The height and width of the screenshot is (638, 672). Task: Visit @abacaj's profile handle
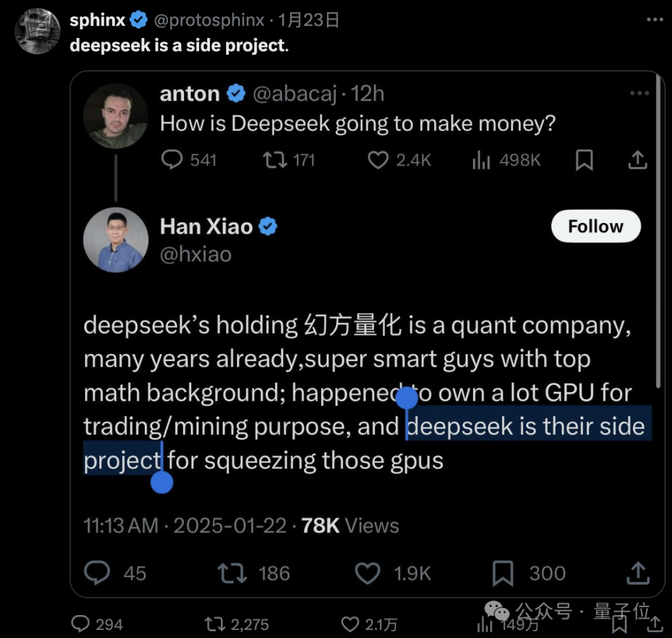pyautogui.click(x=296, y=93)
